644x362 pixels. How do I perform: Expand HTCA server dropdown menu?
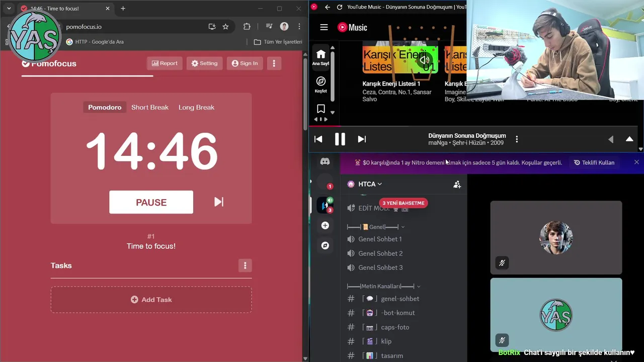point(370,184)
